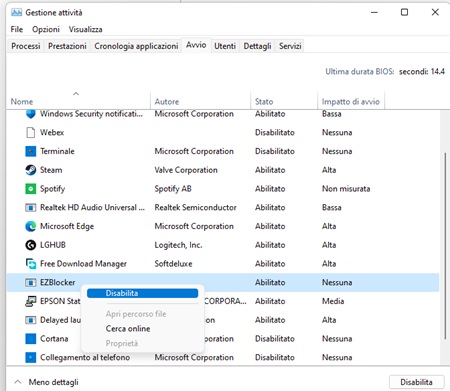The width and height of the screenshot is (450, 391).
Task: Click the Free Download Manager icon
Action: 31,264
